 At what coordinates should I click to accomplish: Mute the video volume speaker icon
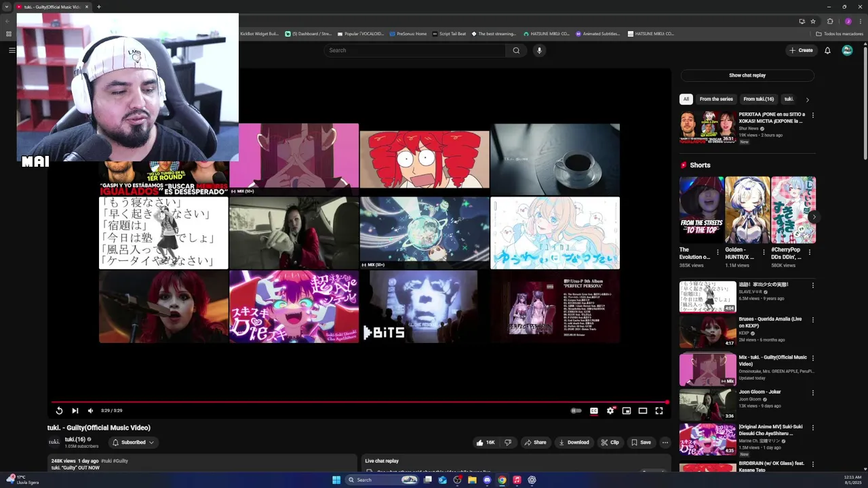[90, 411]
